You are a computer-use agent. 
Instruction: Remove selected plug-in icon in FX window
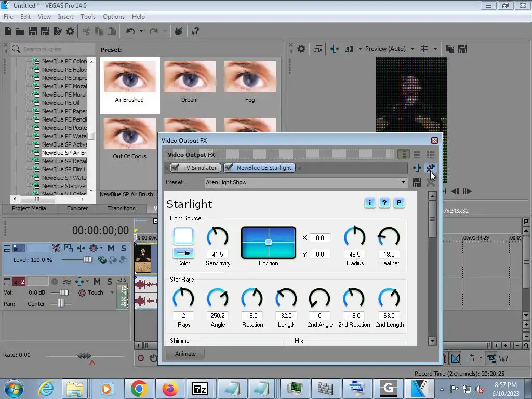(x=431, y=168)
